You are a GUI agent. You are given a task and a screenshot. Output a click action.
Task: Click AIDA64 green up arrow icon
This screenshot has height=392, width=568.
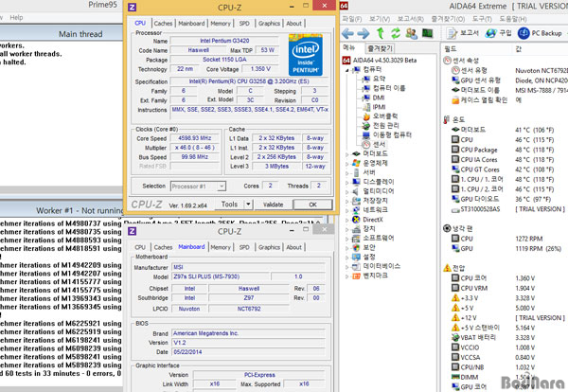click(380, 33)
